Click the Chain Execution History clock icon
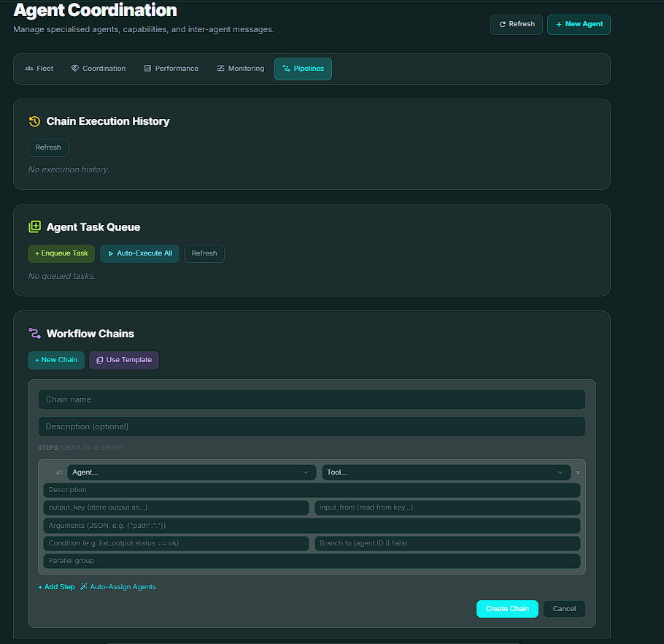 34,121
